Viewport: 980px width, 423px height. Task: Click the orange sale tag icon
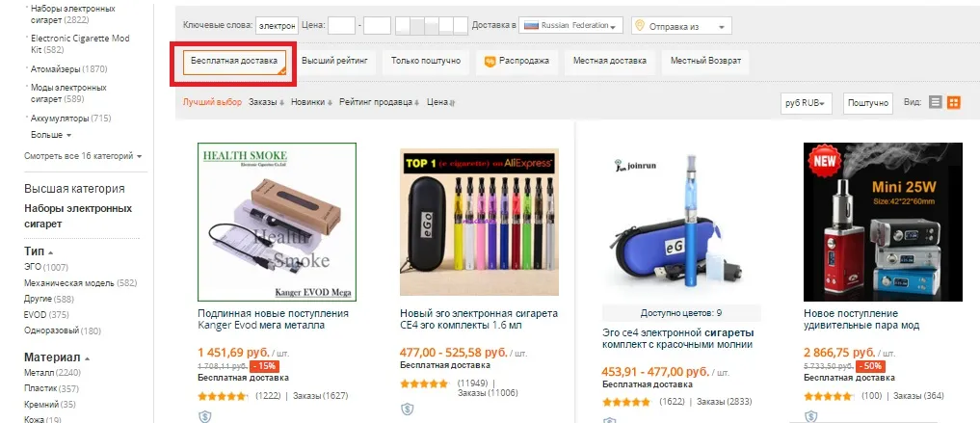(x=490, y=62)
